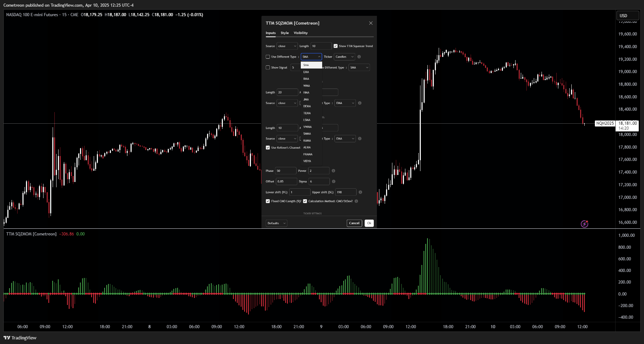
Task: Choose FRAMA from the type list
Action: click(311, 154)
